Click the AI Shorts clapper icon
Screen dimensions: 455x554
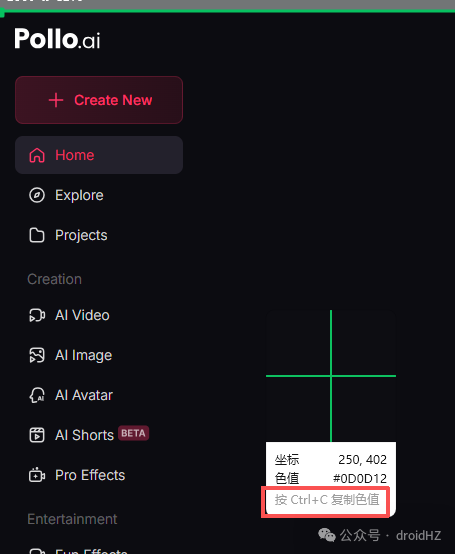(x=37, y=435)
